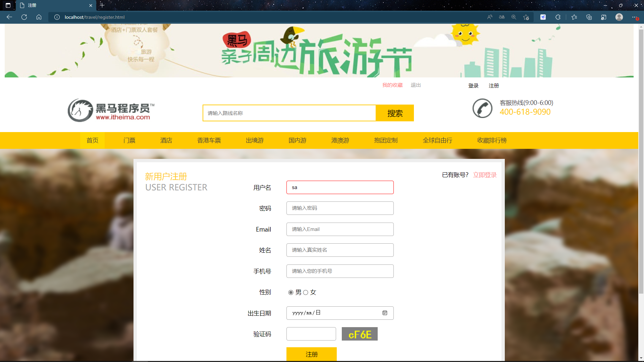Open the browser settings and more (…) menu
644x362 pixels.
click(x=634, y=17)
